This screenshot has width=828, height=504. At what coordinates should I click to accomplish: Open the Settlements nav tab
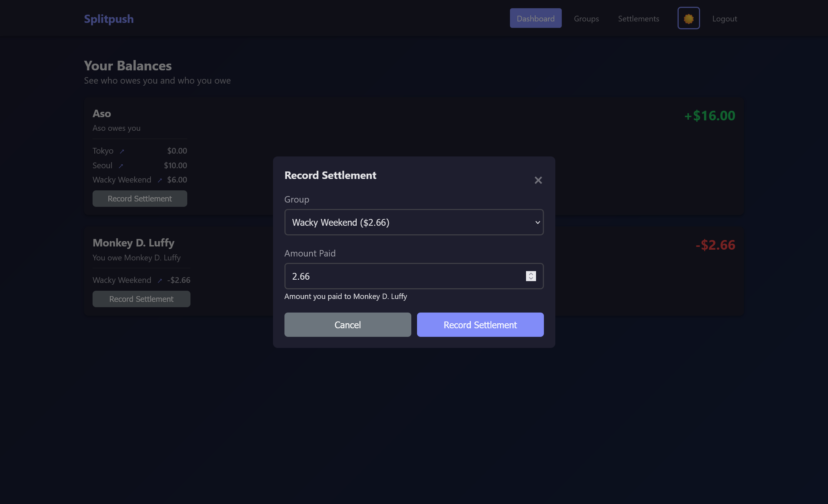tap(638, 19)
